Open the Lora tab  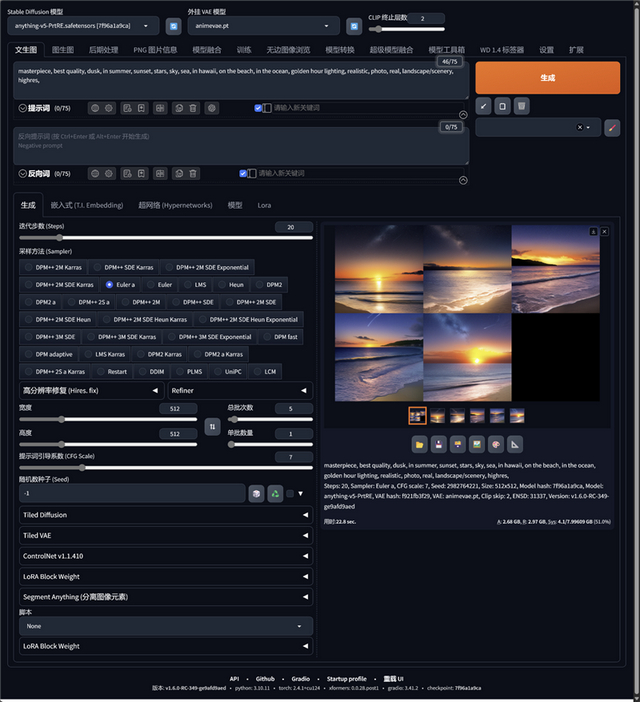click(x=264, y=205)
